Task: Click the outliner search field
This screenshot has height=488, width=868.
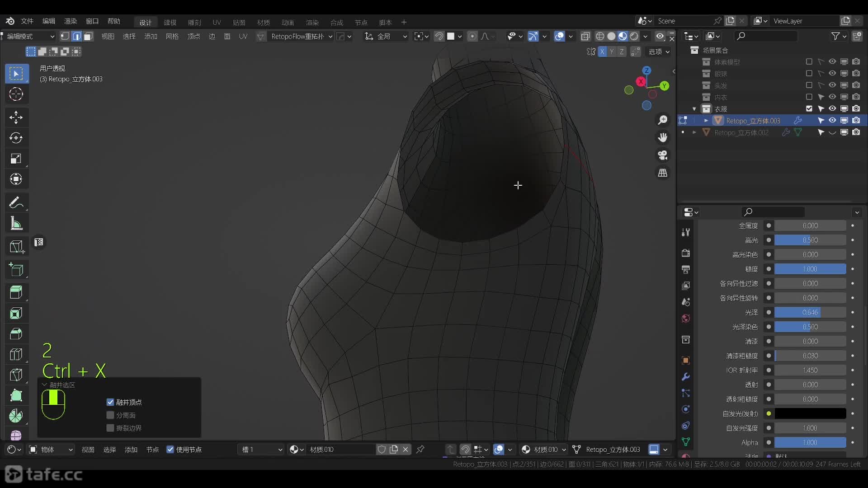Action: tap(766, 36)
